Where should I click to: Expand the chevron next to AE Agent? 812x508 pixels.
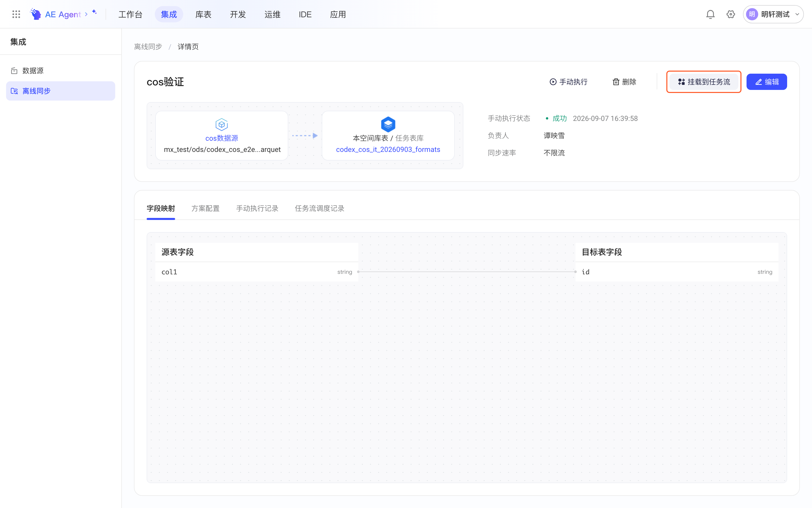click(x=86, y=14)
